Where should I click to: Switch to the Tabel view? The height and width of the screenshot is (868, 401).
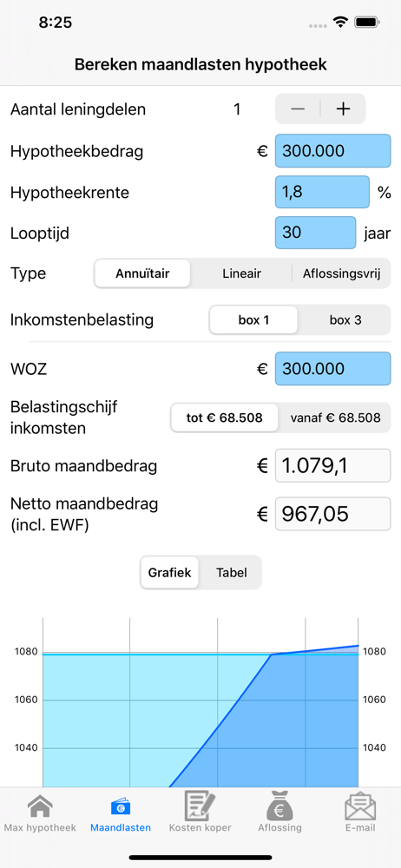tap(232, 572)
